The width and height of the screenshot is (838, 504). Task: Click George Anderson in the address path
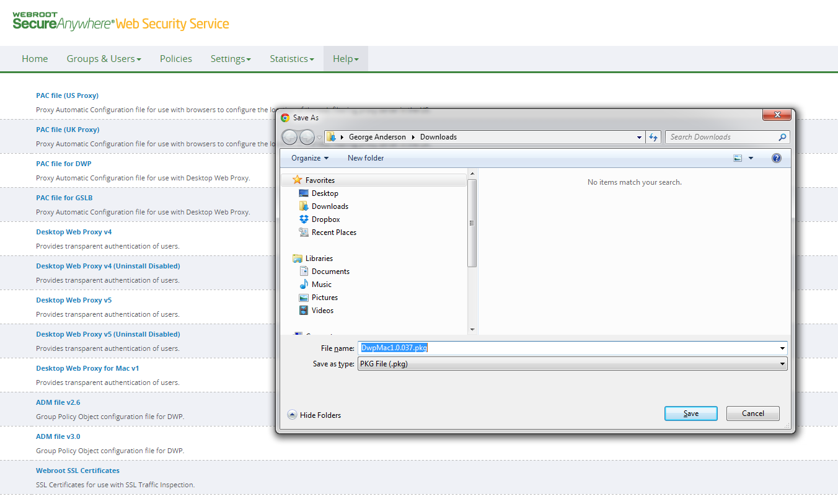coord(377,137)
